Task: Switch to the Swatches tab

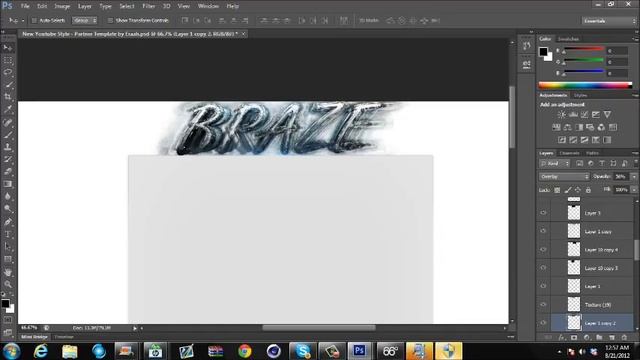Action: tap(568, 39)
